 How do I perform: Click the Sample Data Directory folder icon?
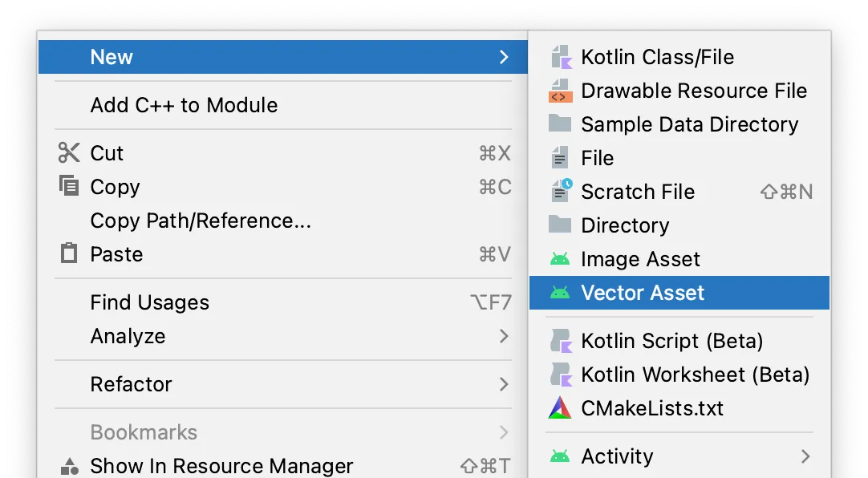point(560,124)
